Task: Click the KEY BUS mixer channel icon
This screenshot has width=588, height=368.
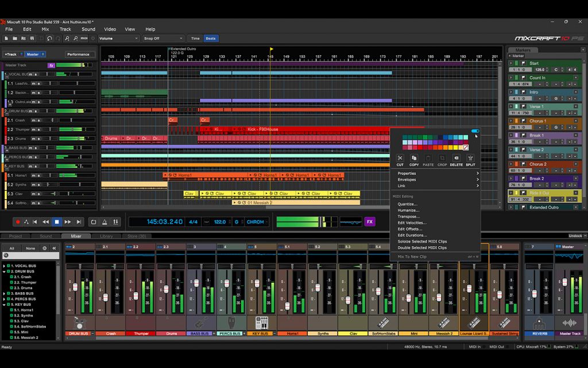Action: point(262,323)
